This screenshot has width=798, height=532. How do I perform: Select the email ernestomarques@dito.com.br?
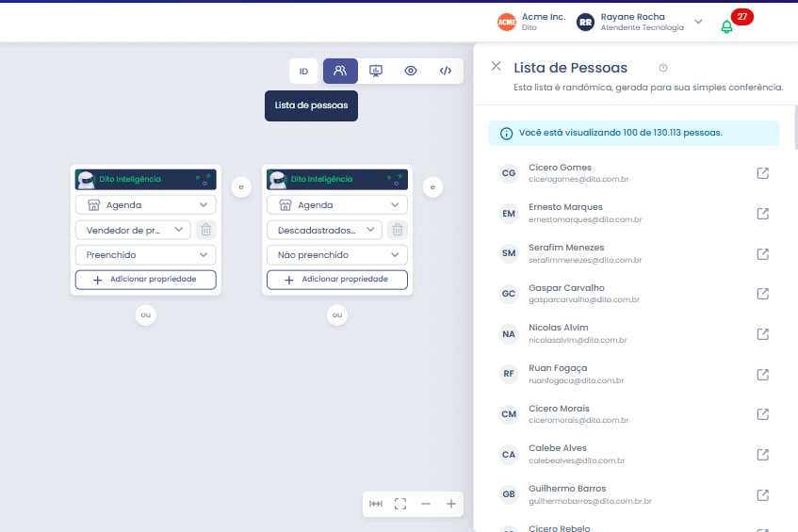coord(585,219)
